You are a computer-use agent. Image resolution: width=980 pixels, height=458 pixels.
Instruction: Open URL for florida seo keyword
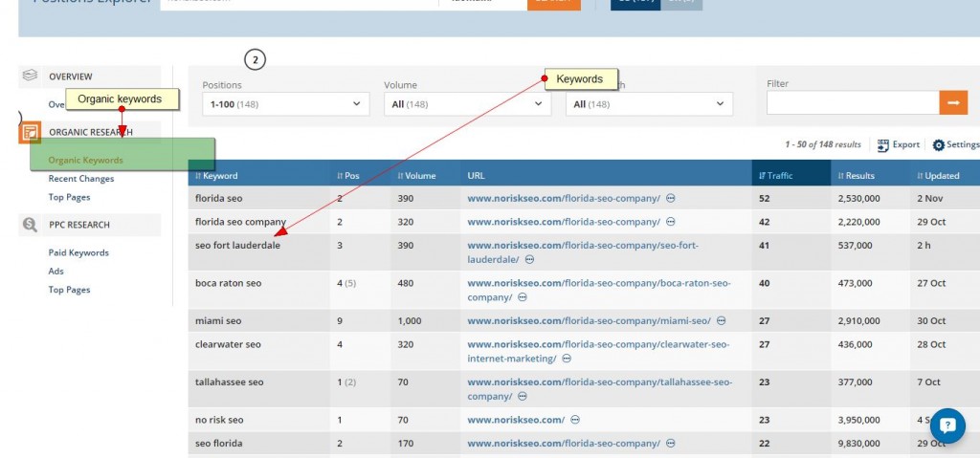tap(564, 198)
